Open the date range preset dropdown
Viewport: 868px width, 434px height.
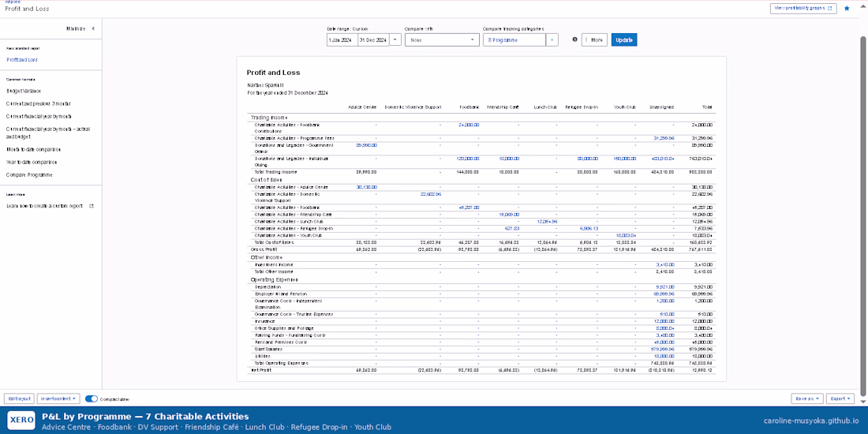(x=395, y=40)
